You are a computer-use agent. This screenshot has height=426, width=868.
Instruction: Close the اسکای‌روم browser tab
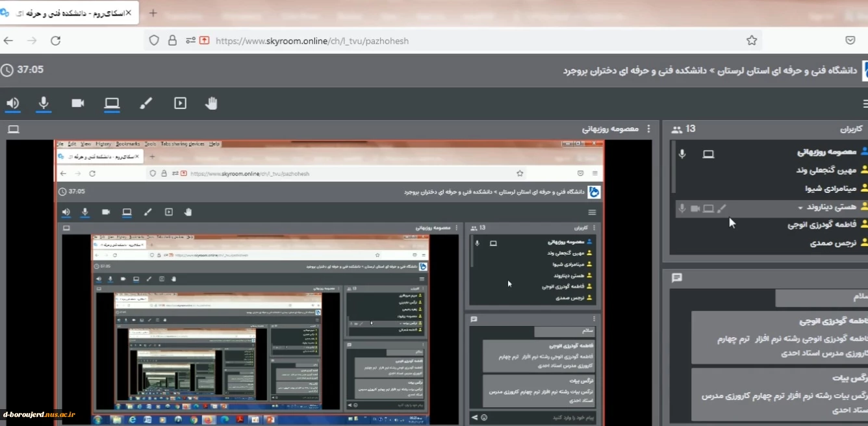[128, 12]
